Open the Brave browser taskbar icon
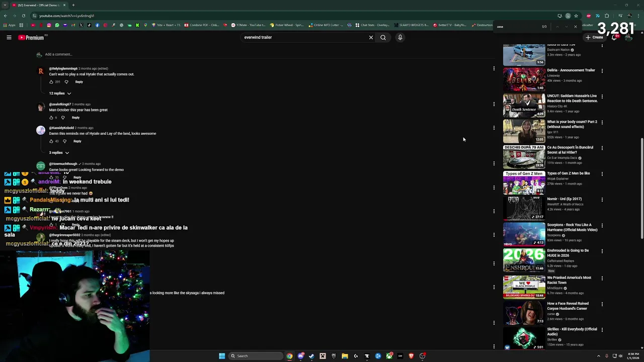 pos(411,356)
